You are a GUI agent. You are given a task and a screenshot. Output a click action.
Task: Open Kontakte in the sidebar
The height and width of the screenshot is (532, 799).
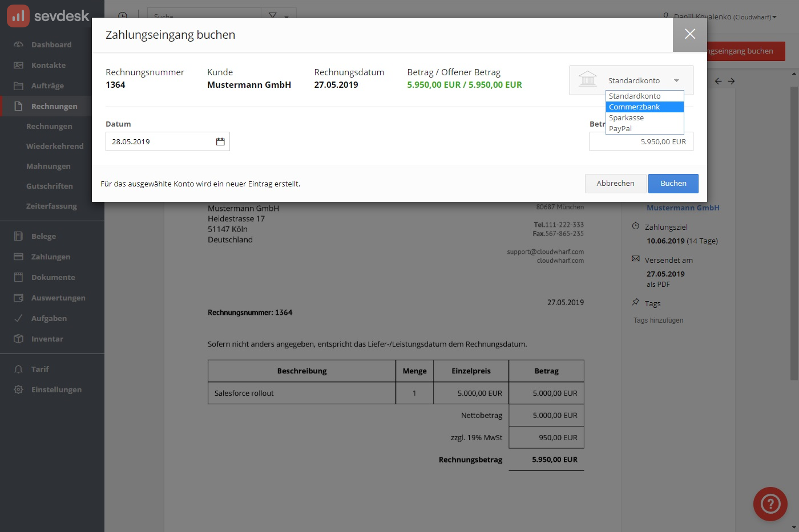click(49, 65)
